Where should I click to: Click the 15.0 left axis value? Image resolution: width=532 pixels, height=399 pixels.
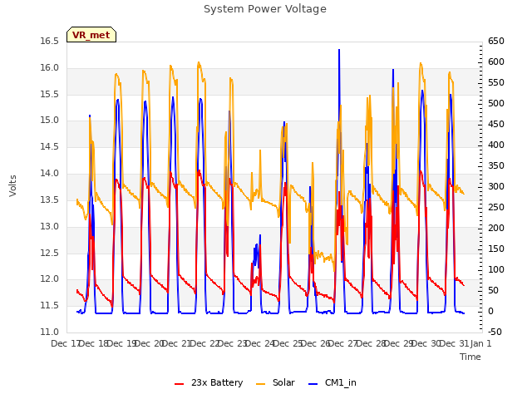pyautogui.click(x=50, y=120)
